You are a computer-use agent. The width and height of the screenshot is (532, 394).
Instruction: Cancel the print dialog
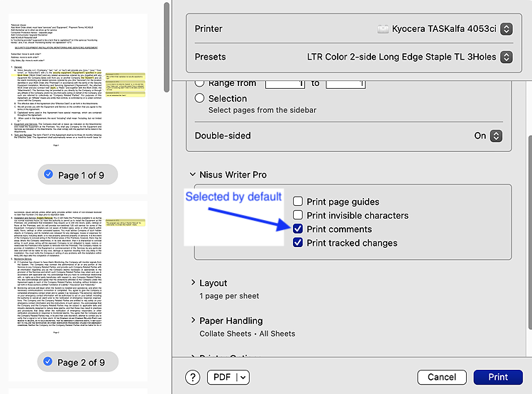click(x=442, y=378)
